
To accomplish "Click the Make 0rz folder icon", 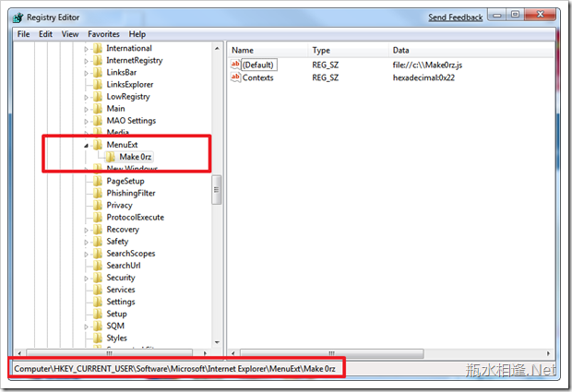I will pyautogui.click(x=111, y=157).
